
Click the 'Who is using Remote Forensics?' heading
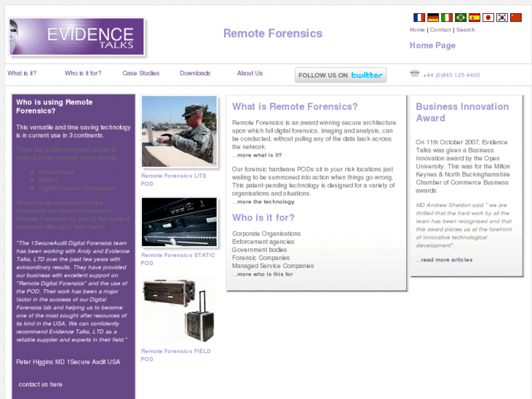(x=54, y=107)
